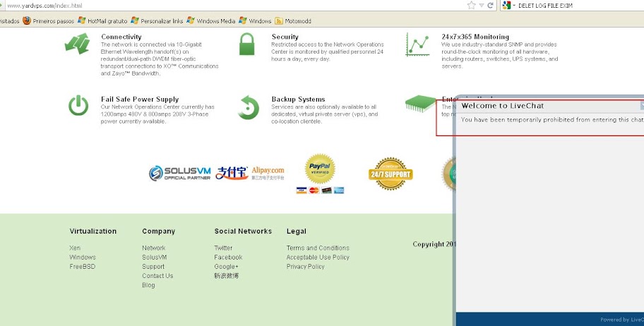Open the Google+ social link
Image resolution: width=644 pixels, height=326 pixels.
(226, 267)
